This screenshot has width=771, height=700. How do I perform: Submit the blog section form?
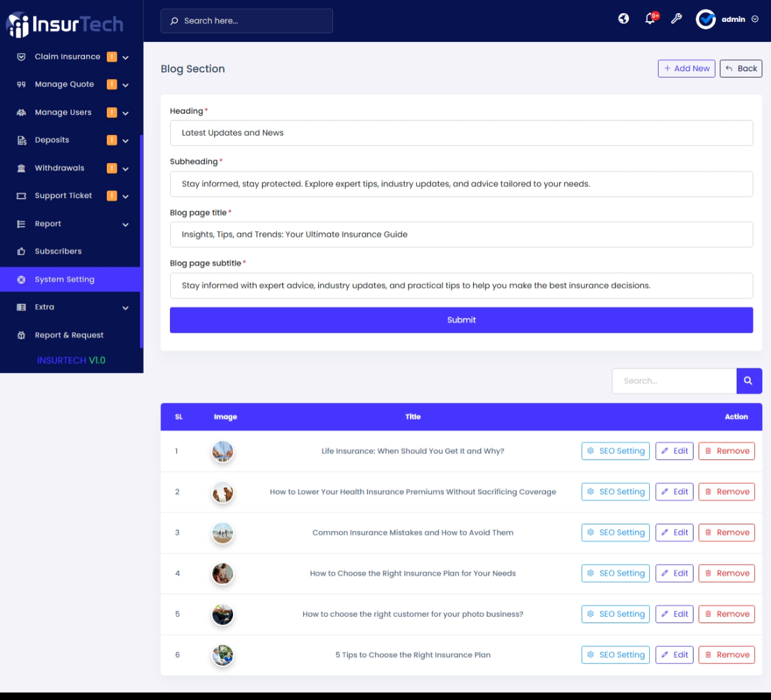[461, 320]
